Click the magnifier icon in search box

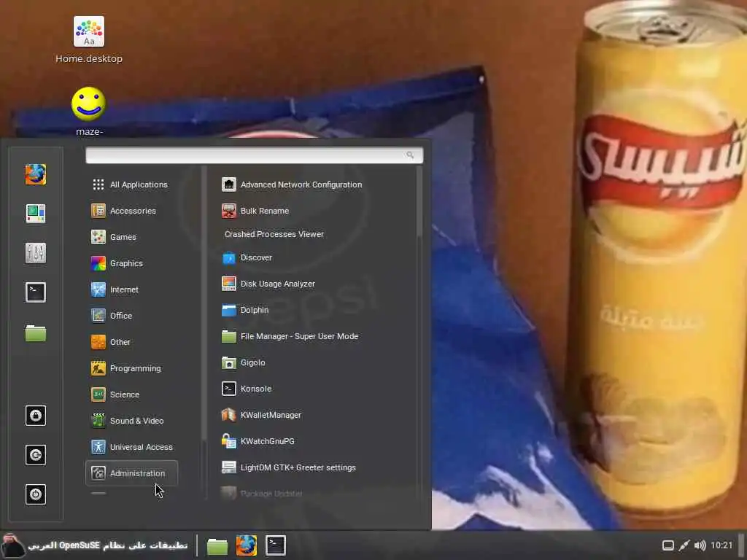coord(410,155)
